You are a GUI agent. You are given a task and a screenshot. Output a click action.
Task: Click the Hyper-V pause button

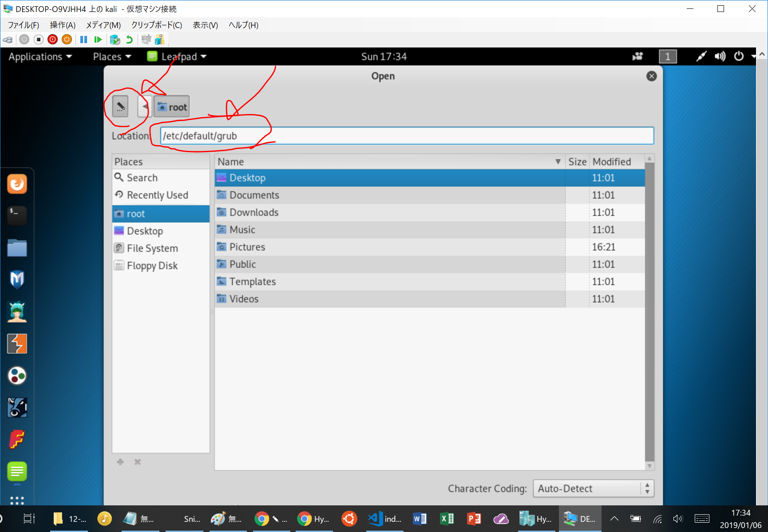[x=83, y=40]
